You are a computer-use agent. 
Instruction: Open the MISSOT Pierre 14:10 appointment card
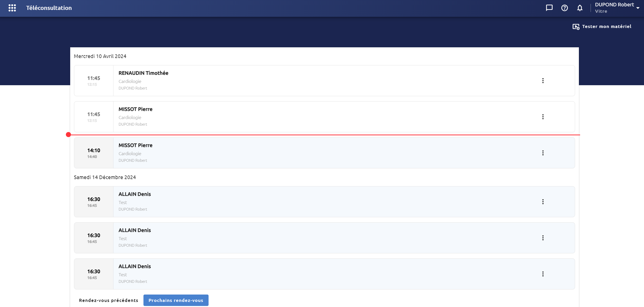[324, 153]
